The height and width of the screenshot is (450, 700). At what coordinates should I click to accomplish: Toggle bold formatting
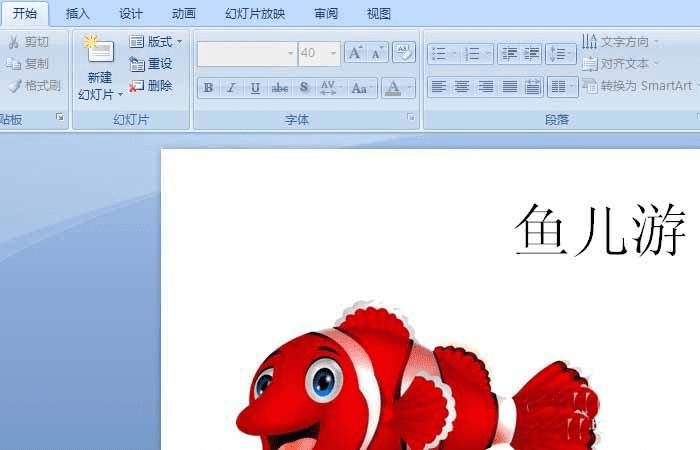tap(208, 88)
